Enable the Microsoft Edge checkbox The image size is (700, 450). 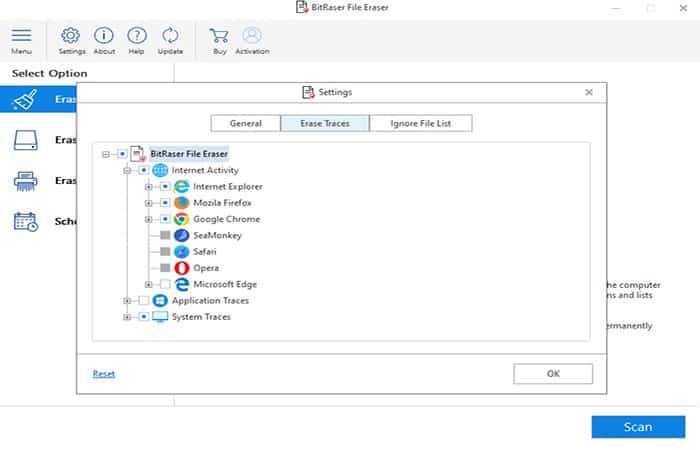pyautogui.click(x=165, y=284)
